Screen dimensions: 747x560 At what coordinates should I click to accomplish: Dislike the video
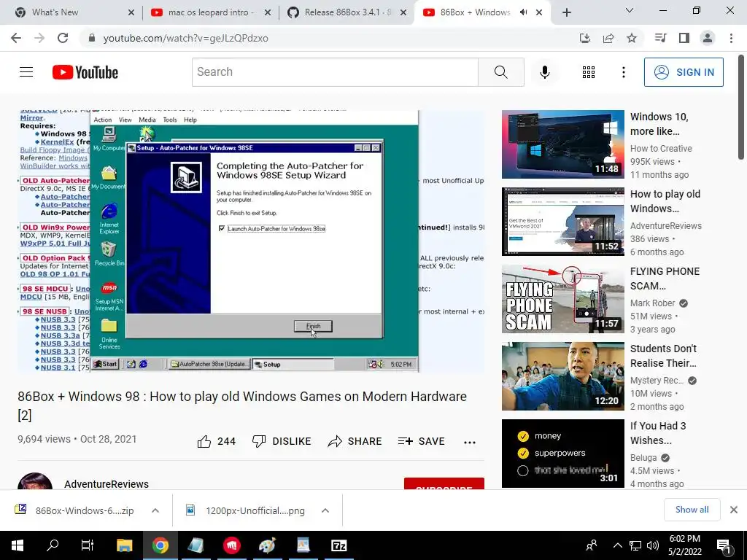click(x=282, y=441)
